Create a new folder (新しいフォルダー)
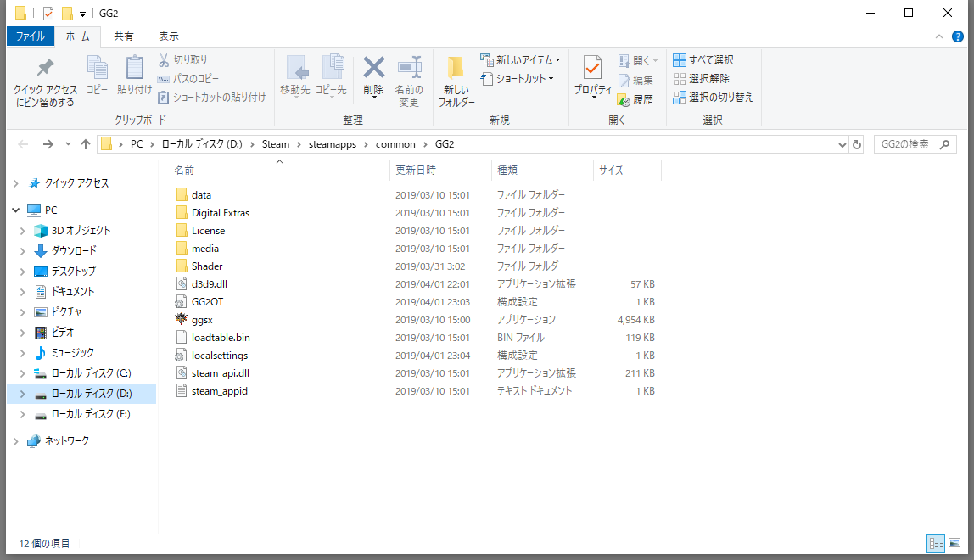974x560 pixels. point(456,81)
